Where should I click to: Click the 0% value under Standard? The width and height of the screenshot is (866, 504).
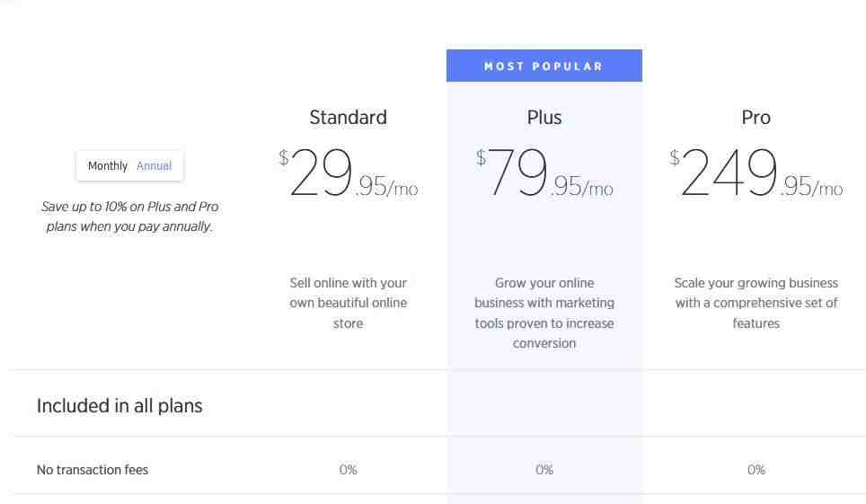[348, 470]
